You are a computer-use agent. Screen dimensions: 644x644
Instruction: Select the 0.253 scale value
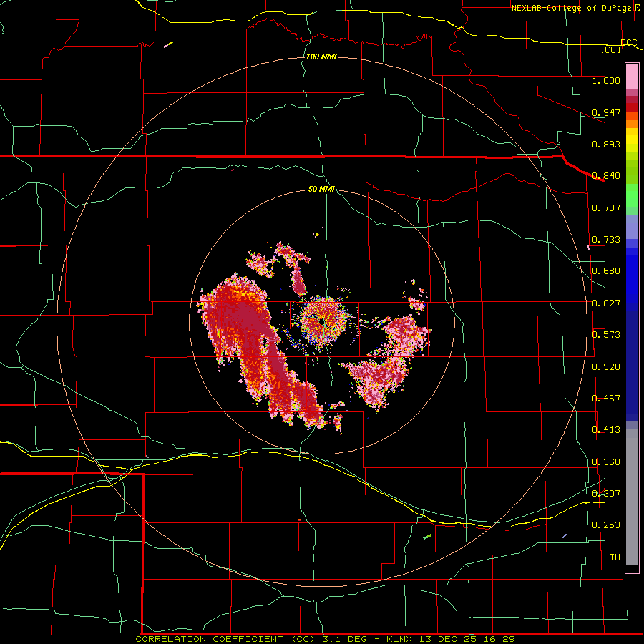coord(606,525)
